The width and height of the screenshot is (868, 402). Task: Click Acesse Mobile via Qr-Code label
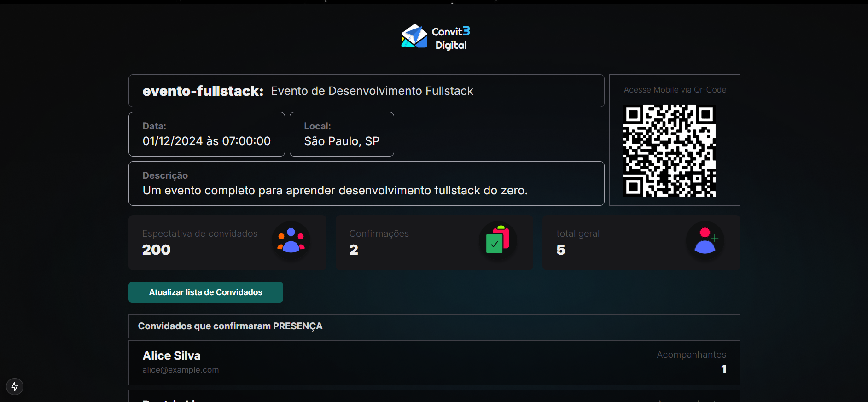pos(675,90)
